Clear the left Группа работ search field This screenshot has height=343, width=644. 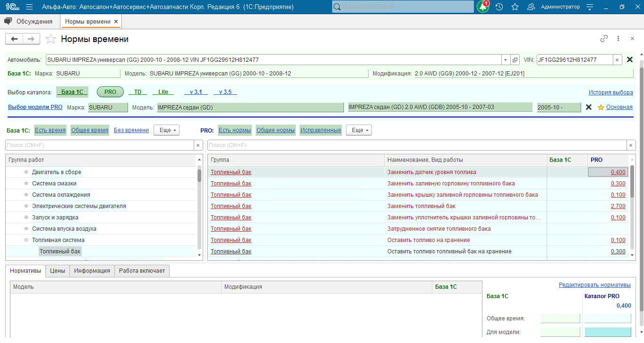coord(198,145)
